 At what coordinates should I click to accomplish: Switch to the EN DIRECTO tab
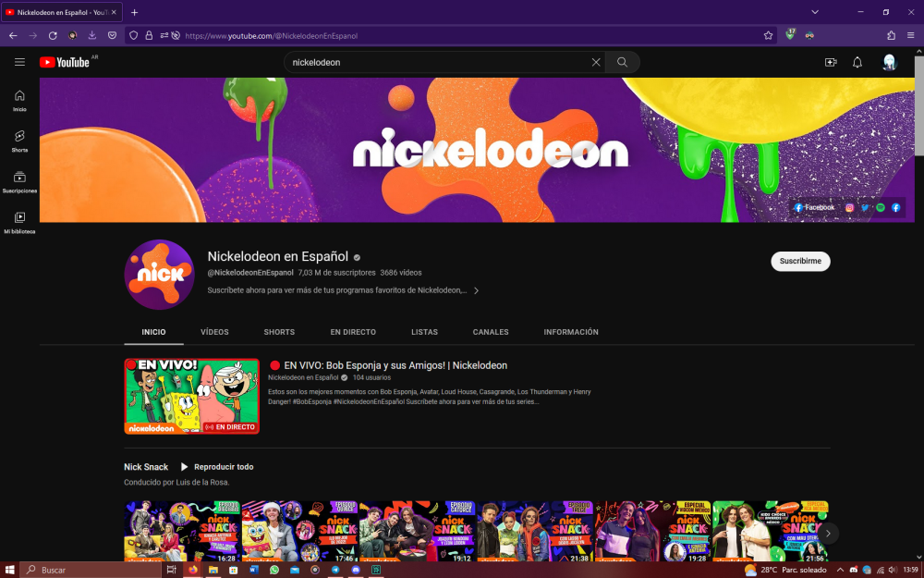pos(353,332)
